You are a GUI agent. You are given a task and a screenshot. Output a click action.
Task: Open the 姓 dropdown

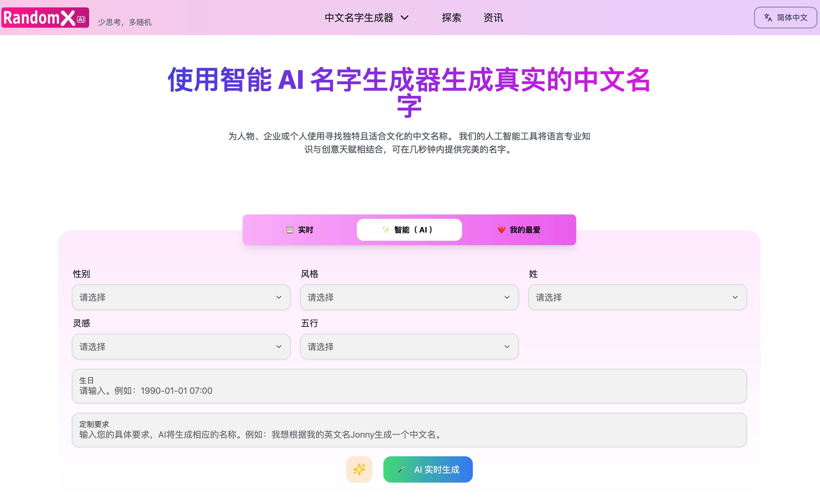[637, 297]
